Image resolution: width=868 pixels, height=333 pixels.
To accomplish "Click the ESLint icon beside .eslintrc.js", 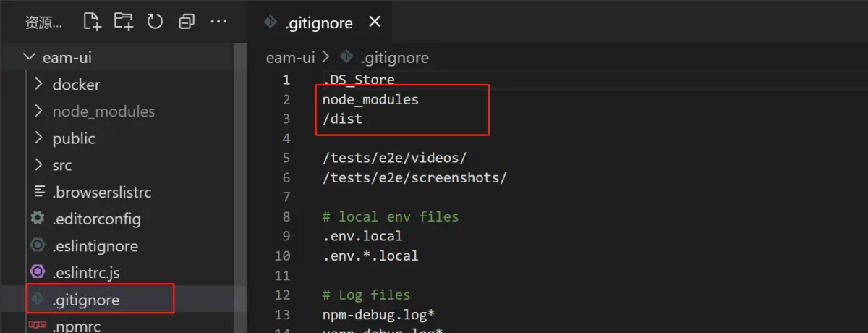I will [38, 272].
